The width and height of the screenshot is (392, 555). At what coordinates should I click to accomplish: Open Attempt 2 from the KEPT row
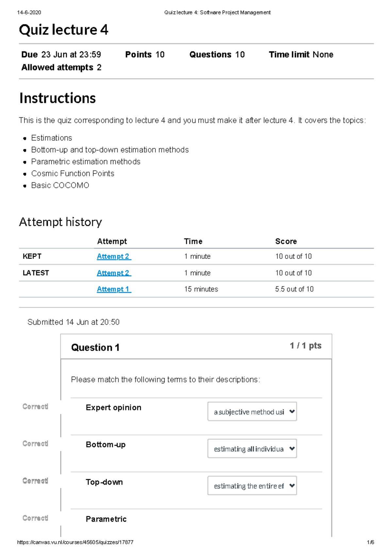pos(113,257)
